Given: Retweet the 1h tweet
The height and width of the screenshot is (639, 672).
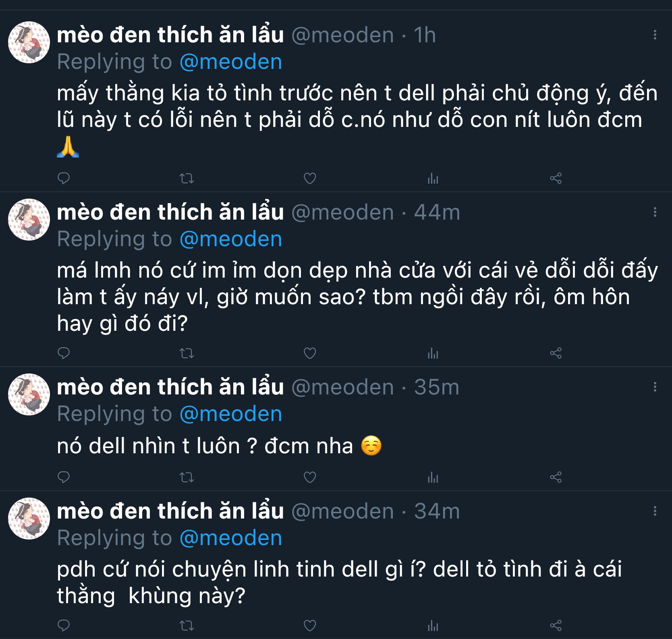Looking at the screenshot, I should pyautogui.click(x=187, y=178).
